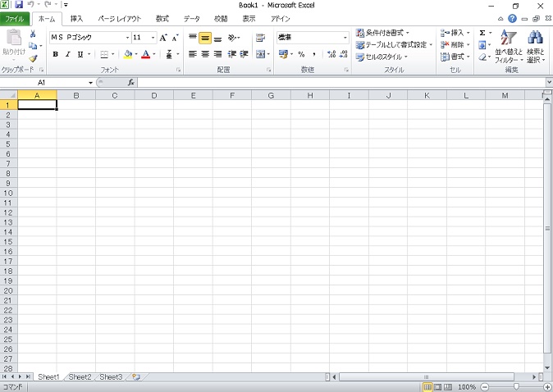The width and height of the screenshot is (553, 392).
Task: Open the 標準 number format dropdown
Action: tap(345, 38)
